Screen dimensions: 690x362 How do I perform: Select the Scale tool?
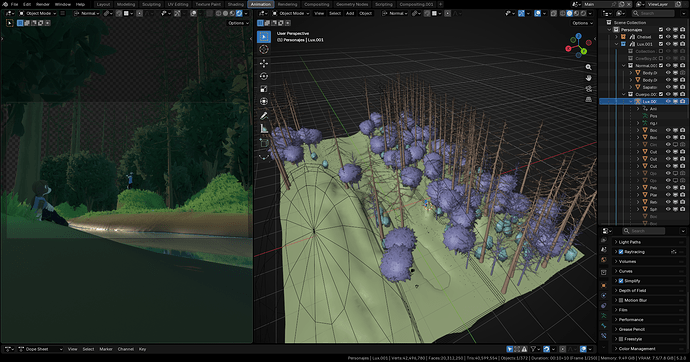coord(264,89)
